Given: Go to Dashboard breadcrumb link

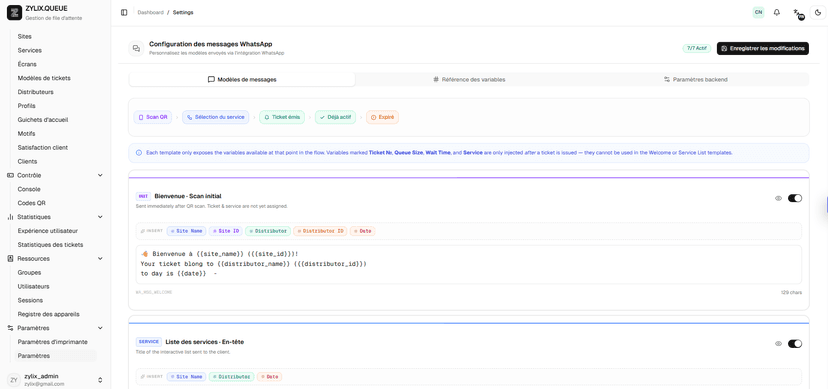Looking at the screenshot, I should [150, 12].
